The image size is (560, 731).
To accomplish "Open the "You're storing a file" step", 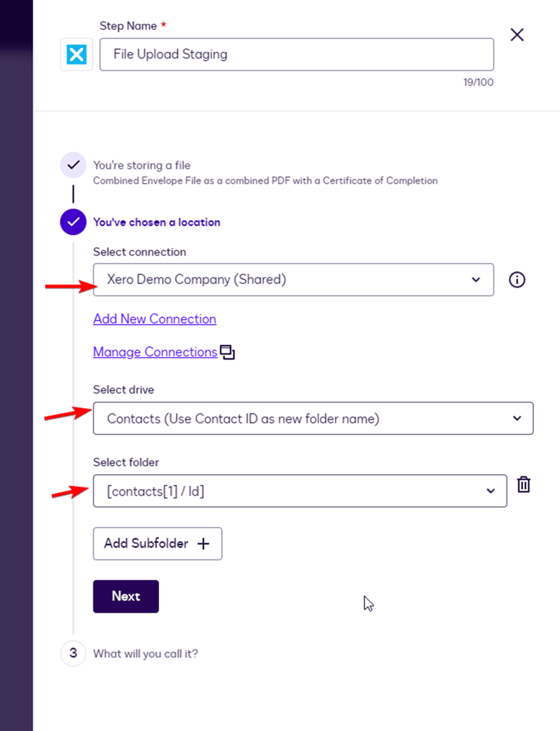I will [x=142, y=166].
